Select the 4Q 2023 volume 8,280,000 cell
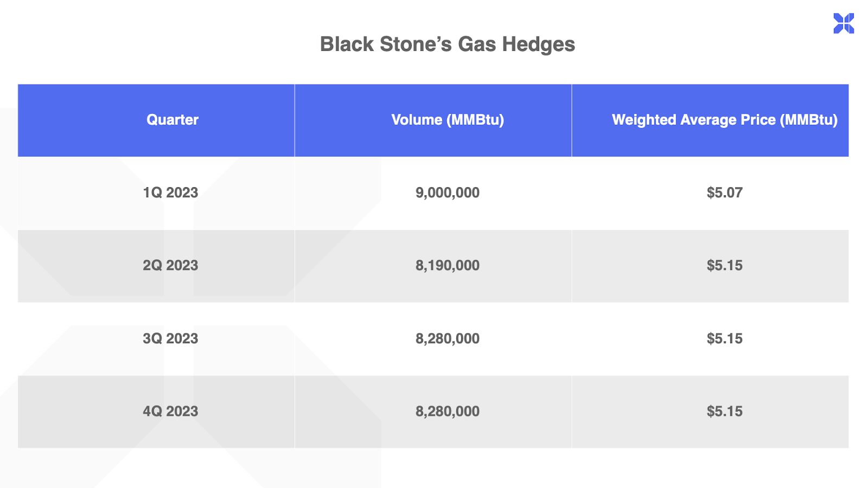Viewport: 868px width, 488px height. click(x=448, y=411)
